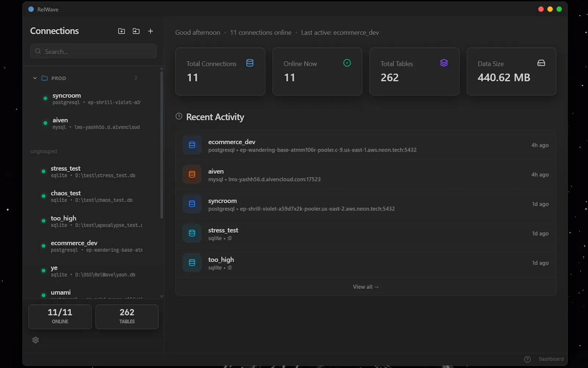Collapse the PROD folder chevron
This screenshot has width=588, height=368.
35,78
